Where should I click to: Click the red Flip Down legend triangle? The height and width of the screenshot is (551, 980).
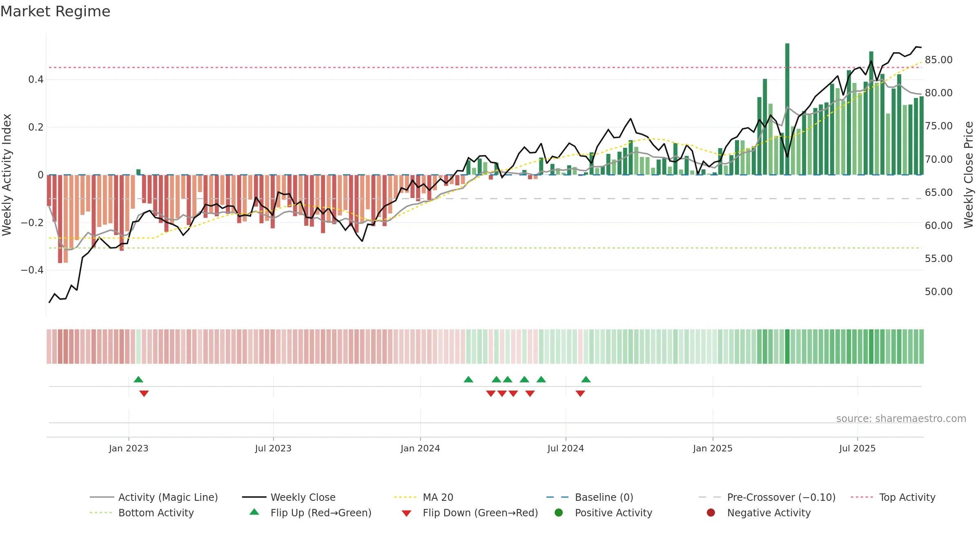[x=406, y=513]
